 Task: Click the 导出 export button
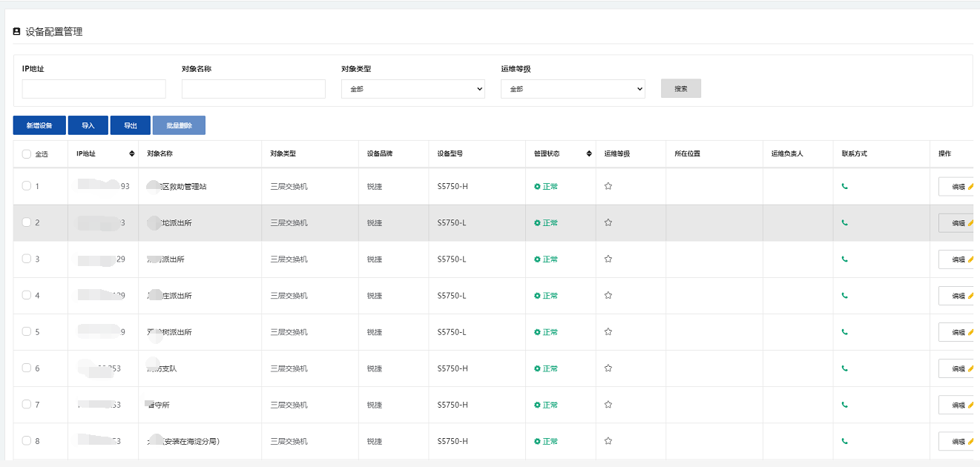pos(131,125)
